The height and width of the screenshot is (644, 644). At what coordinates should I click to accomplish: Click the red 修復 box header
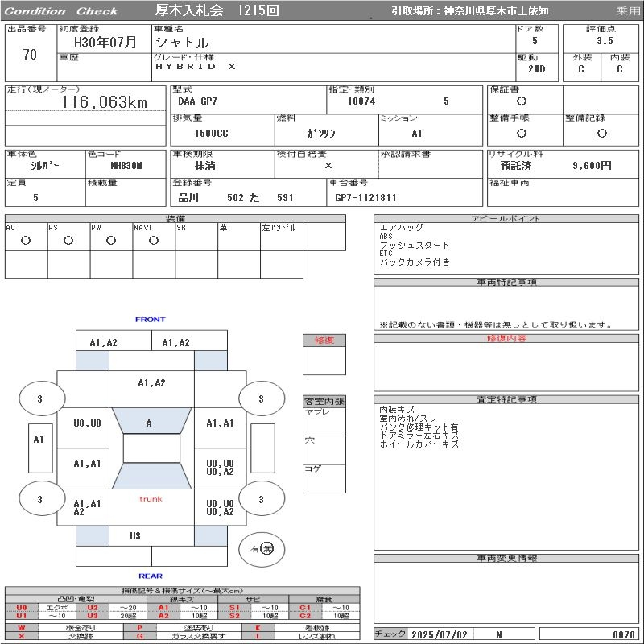(324, 340)
